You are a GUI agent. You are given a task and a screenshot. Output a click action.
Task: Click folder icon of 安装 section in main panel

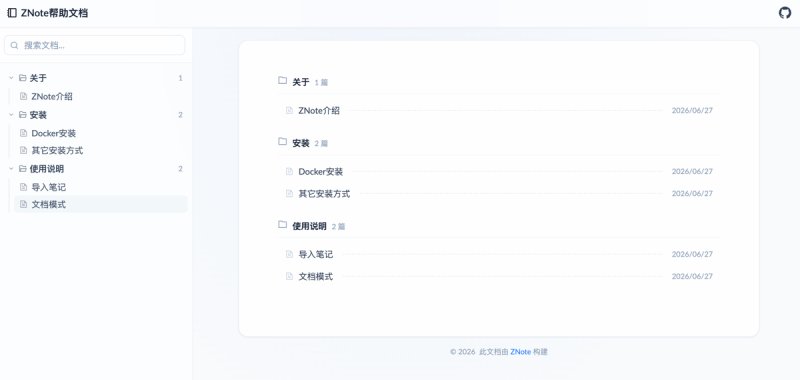(x=282, y=142)
